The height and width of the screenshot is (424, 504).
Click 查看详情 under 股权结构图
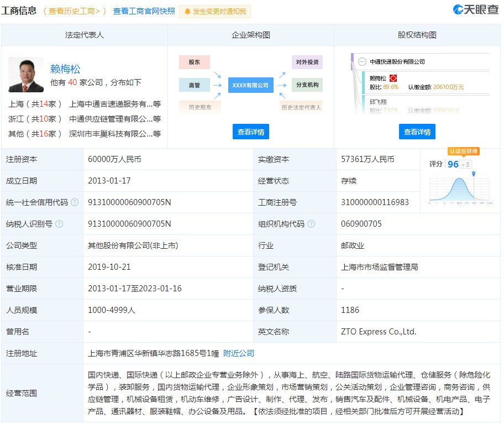(417, 132)
